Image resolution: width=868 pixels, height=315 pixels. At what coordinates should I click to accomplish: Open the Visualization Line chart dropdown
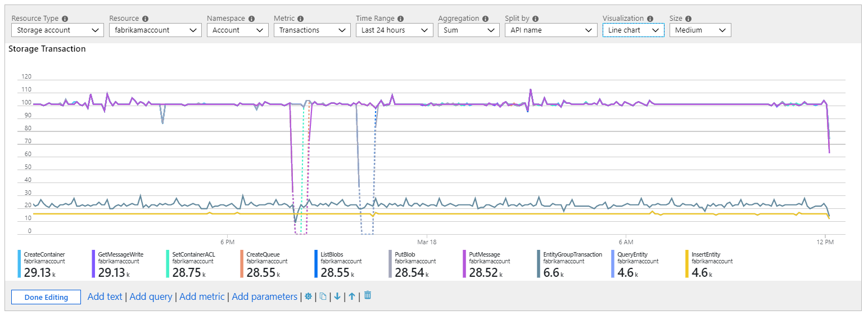pos(633,30)
